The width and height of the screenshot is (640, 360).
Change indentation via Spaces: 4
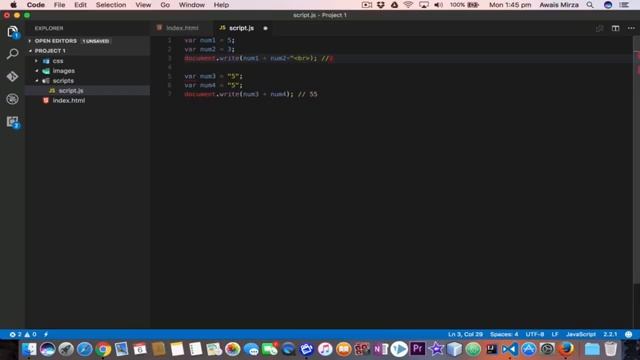point(504,334)
